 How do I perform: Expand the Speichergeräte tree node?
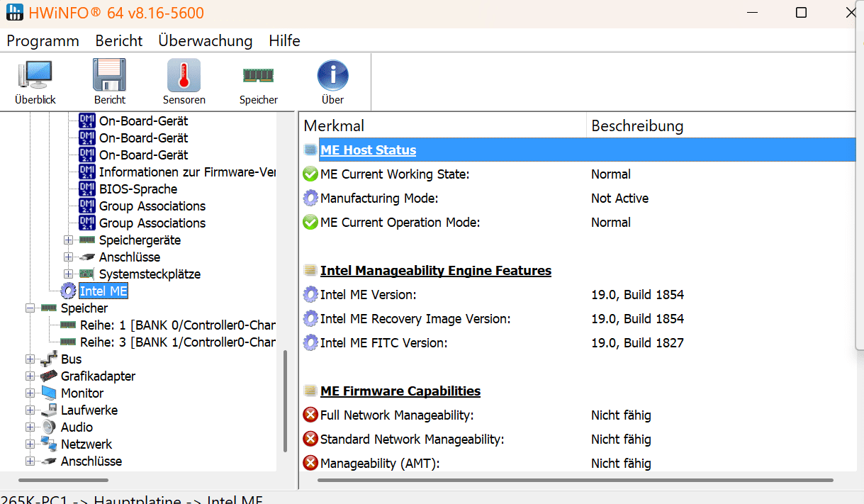click(x=68, y=240)
